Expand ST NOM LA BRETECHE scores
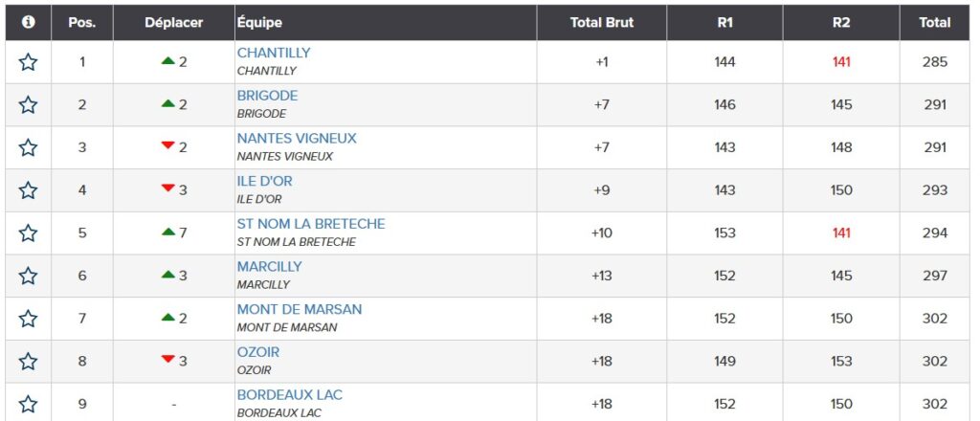 (311, 224)
